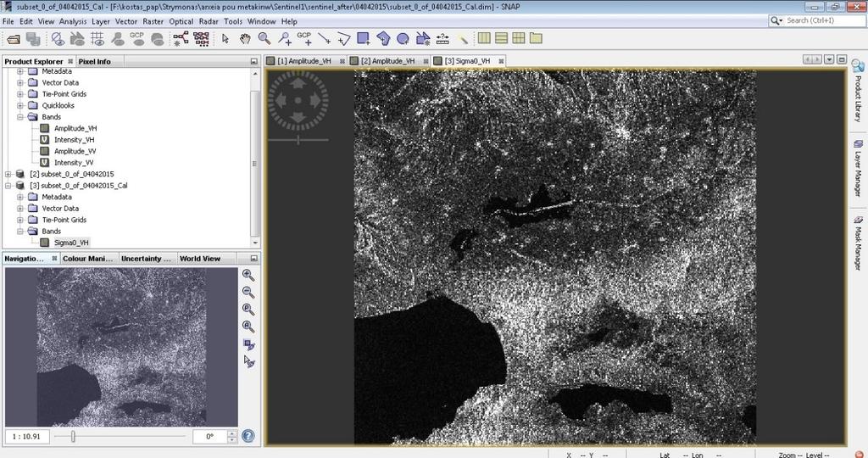Maximize the image editor window area
The height and width of the screenshot is (458, 868).
(842, 59)
